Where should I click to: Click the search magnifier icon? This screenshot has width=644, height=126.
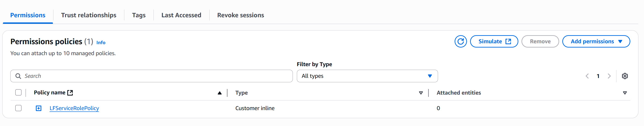[x=18, y=76]
